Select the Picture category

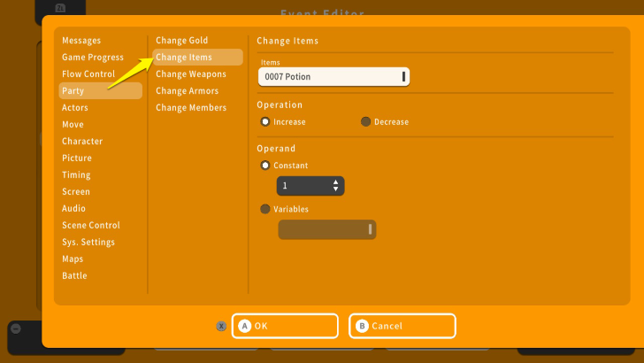pos(77,158)
